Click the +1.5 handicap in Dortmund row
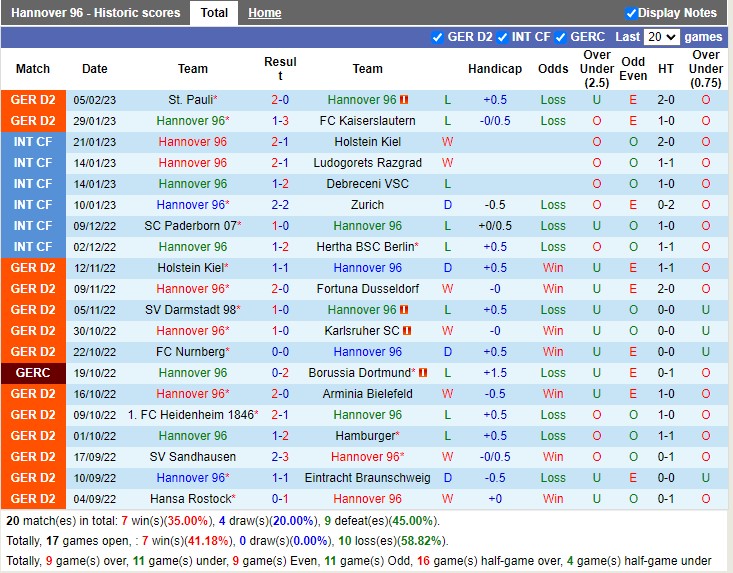The height and width of the screenshot is (573, 733). [x=495, y=372]
